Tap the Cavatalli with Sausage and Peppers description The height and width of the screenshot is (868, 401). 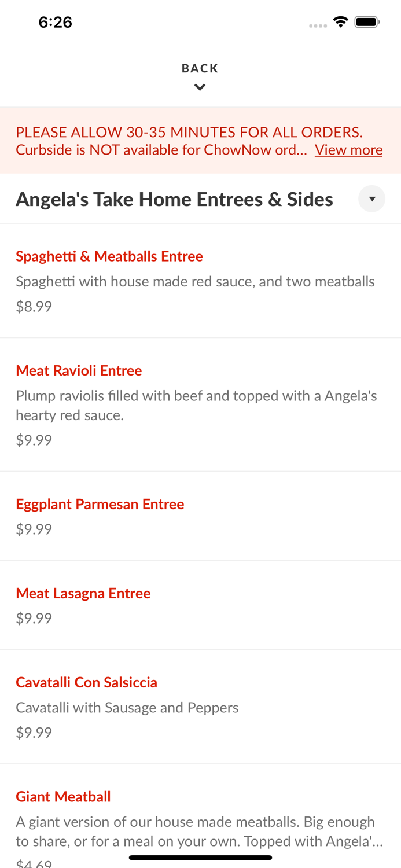(x=127, y=708)
